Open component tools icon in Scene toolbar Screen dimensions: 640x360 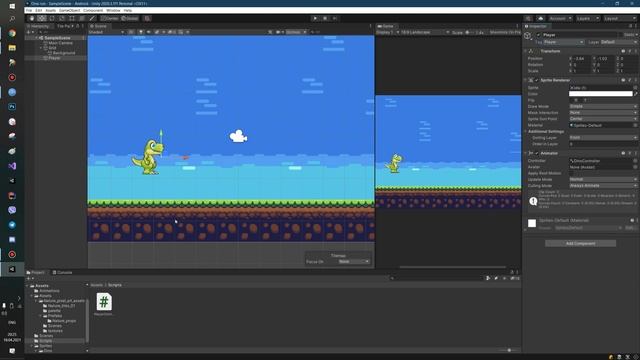(x=270, y=32)
